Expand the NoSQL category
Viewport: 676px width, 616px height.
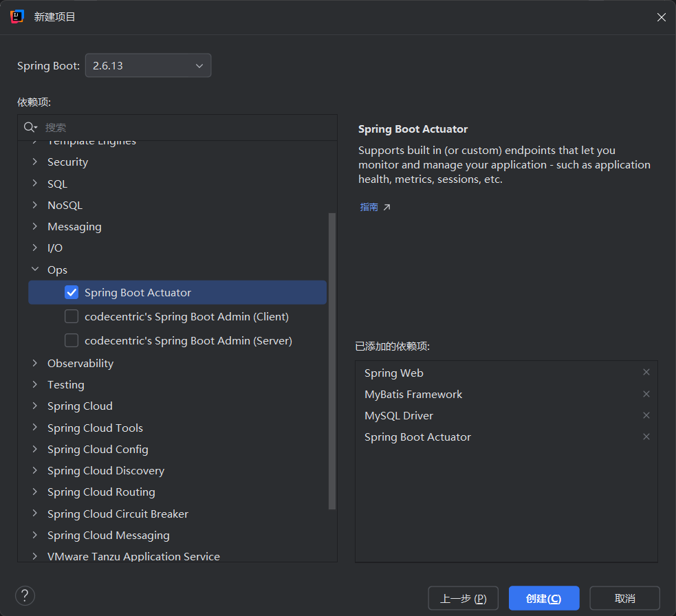(x=35, y=205)
